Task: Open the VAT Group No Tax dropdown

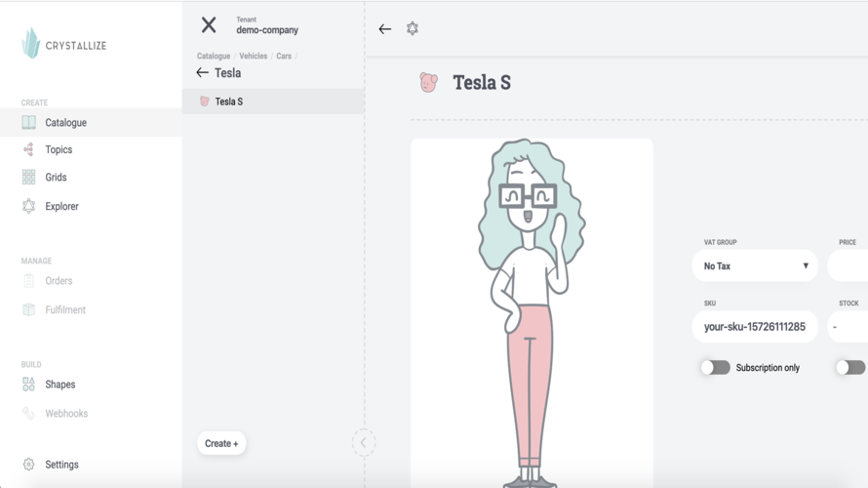Action: [755, 265]
